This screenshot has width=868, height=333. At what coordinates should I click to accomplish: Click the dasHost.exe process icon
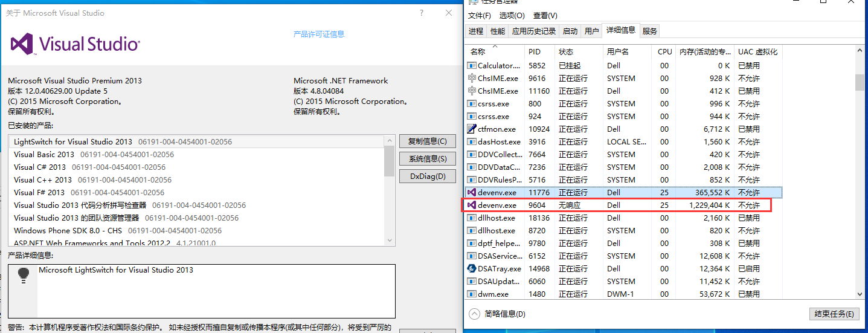(x=472, y=141)
